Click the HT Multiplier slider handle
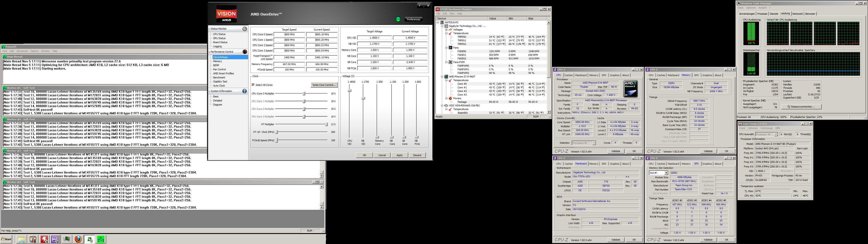This screenshot has width=868, height=244. (326, 124)
